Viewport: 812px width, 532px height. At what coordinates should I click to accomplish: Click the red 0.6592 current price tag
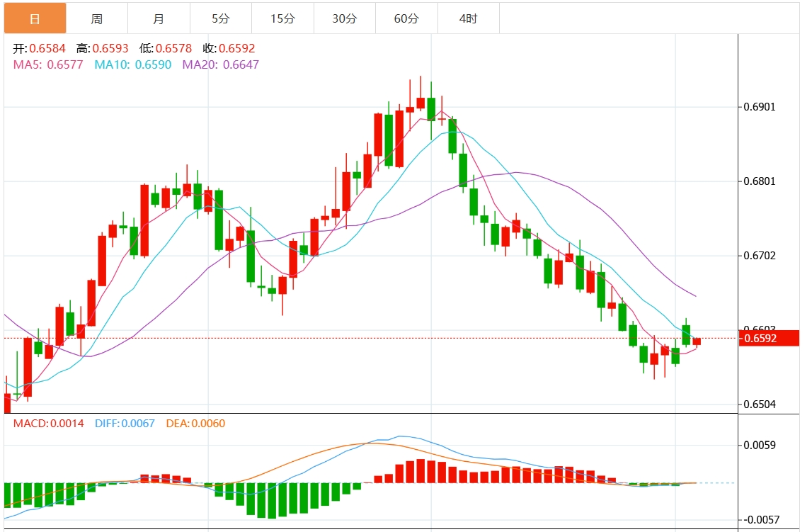(760, 339)
